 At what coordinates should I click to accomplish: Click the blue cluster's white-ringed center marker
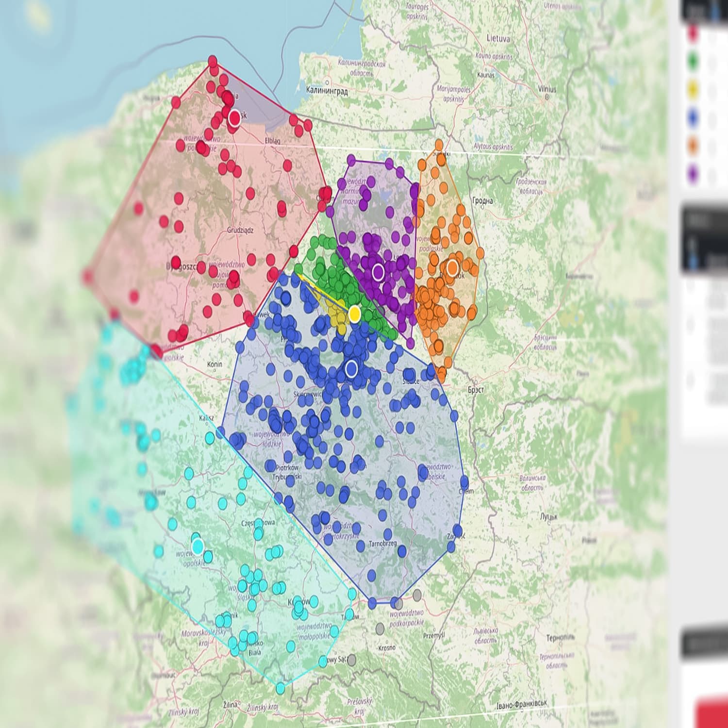click(351, 369)
